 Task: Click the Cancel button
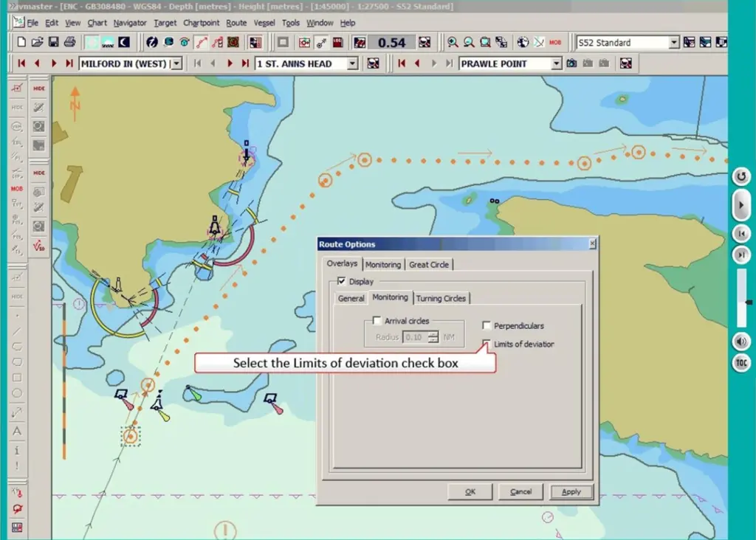520,492
